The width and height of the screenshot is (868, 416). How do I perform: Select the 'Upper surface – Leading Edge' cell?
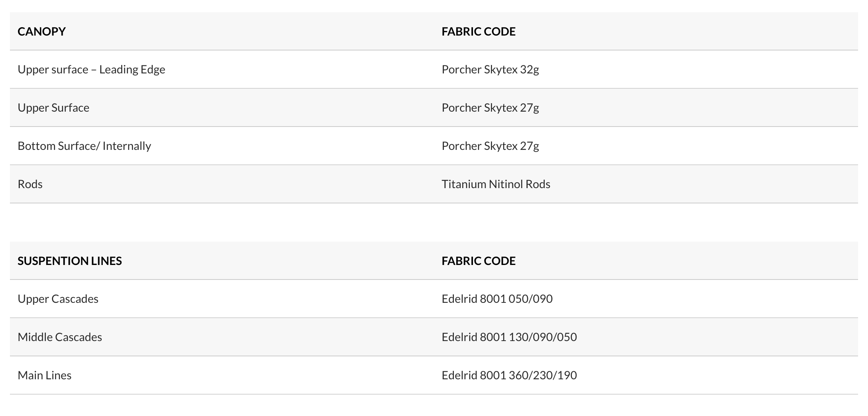pos(91,70)
